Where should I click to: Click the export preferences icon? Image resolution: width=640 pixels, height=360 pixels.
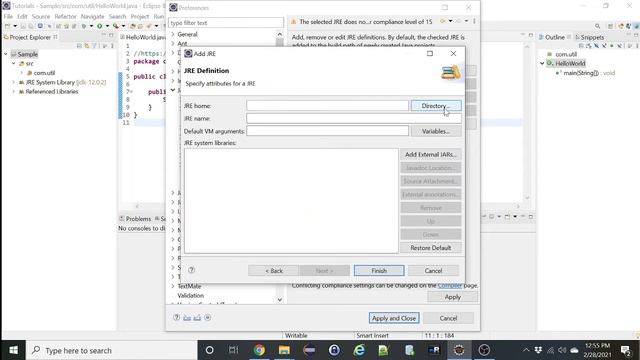[197, 318]
